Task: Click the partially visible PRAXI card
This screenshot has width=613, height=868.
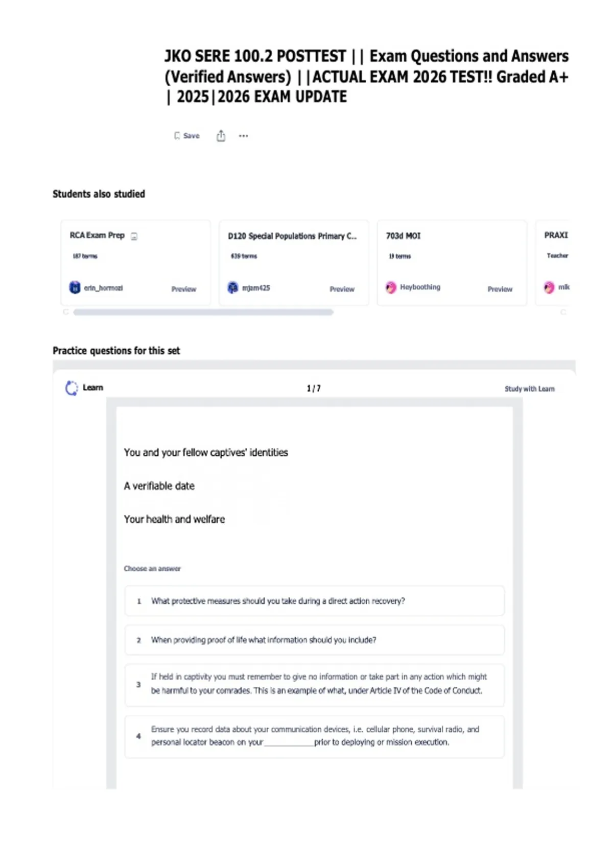Action: (x=552, y=263)
